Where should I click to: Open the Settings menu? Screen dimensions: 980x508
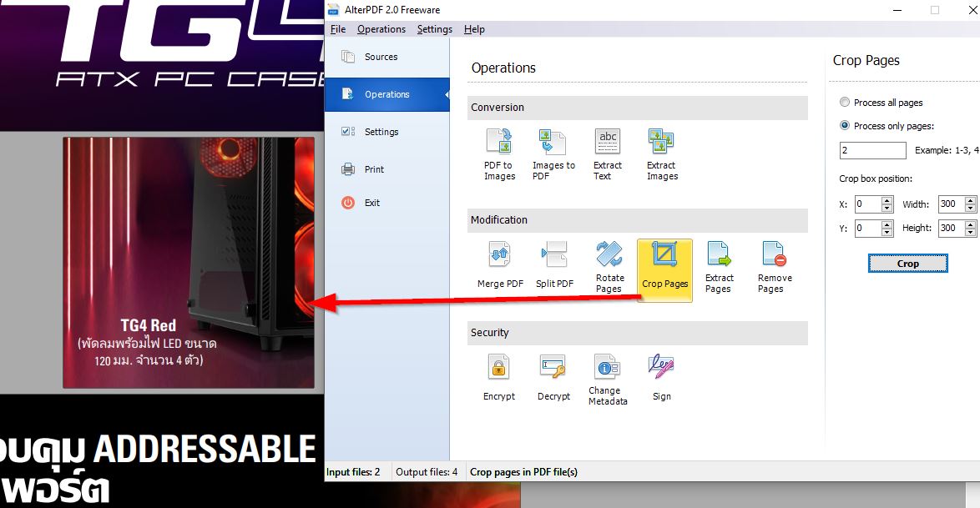(434, 29)
